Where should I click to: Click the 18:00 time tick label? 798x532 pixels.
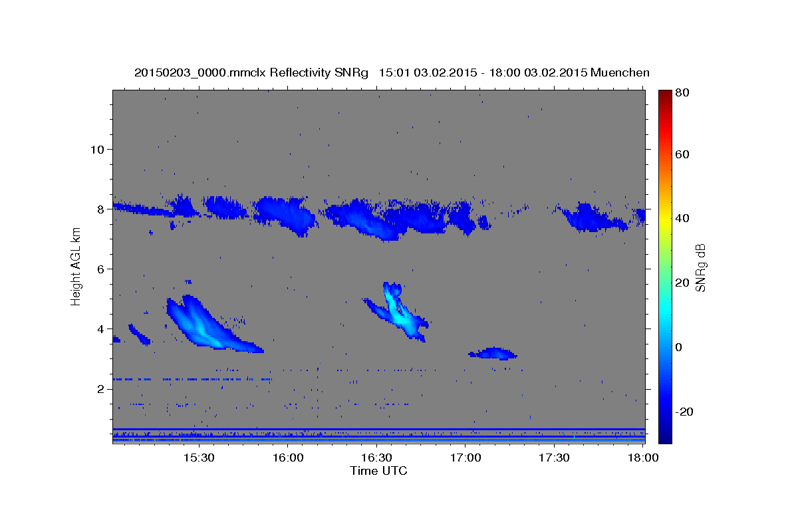click(x=643, y=458)
